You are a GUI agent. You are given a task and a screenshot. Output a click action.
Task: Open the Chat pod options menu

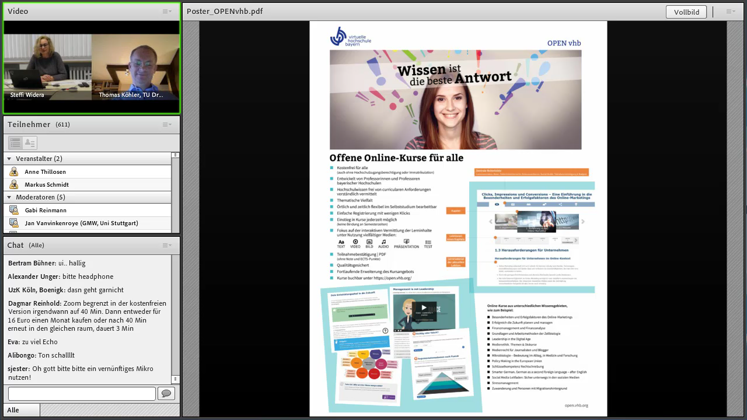coord(168,245)
